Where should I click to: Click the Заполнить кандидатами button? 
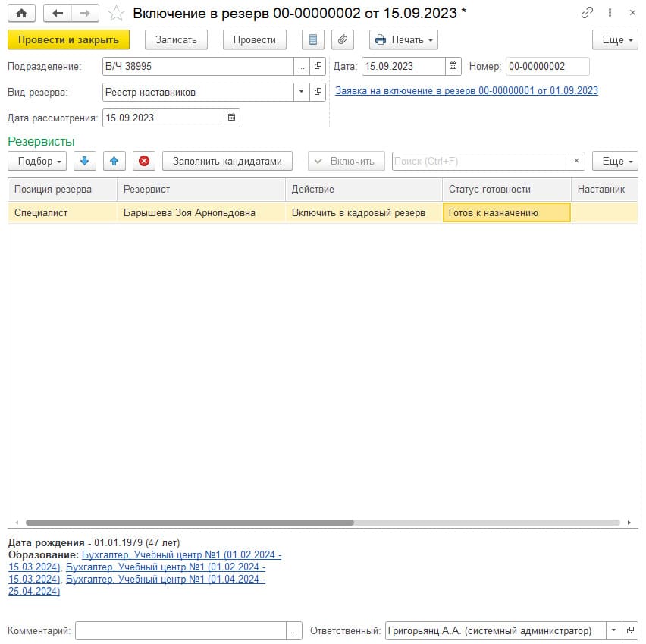click(227, 161)
